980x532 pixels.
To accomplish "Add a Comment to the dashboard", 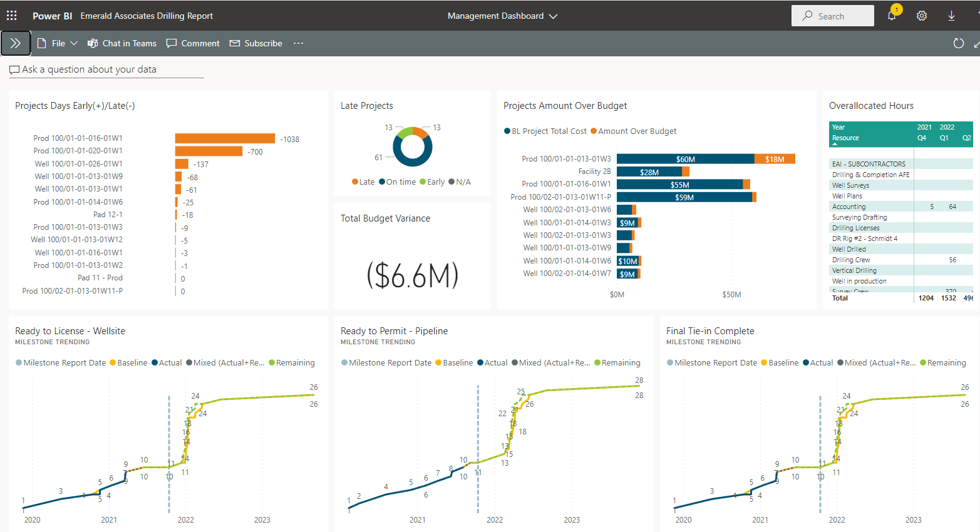I will tap(193, 43).
